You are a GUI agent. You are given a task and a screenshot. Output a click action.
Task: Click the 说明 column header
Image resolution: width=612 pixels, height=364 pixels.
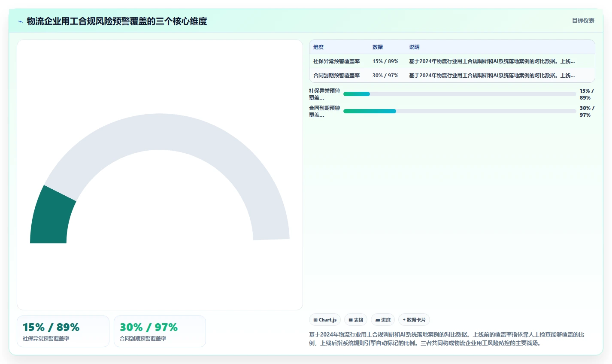[414, 47]
